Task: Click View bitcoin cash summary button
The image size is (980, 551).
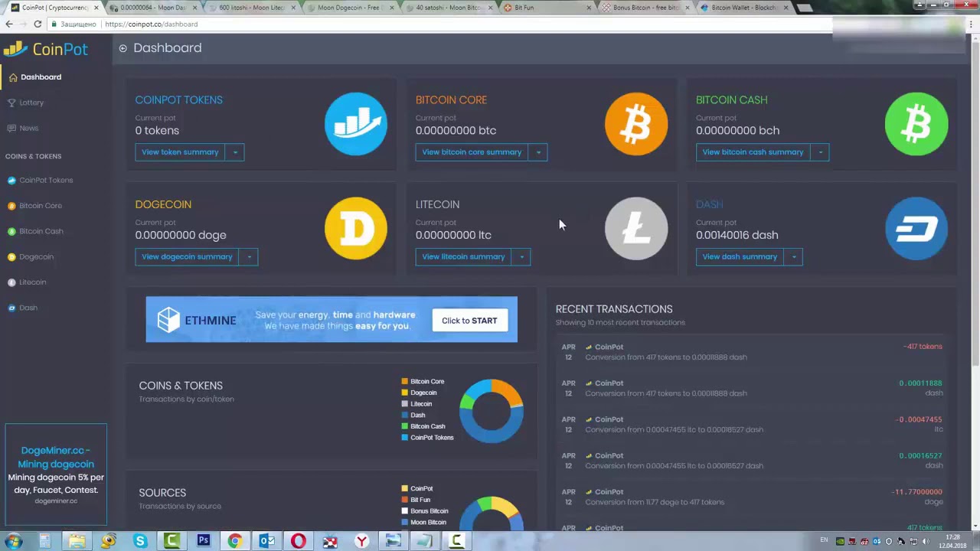Action: [x=753, y=152]
